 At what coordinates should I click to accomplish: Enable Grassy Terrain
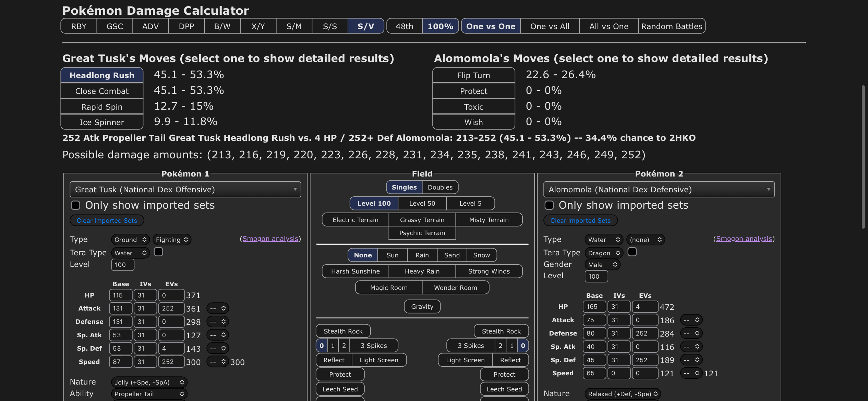(422, 220)
